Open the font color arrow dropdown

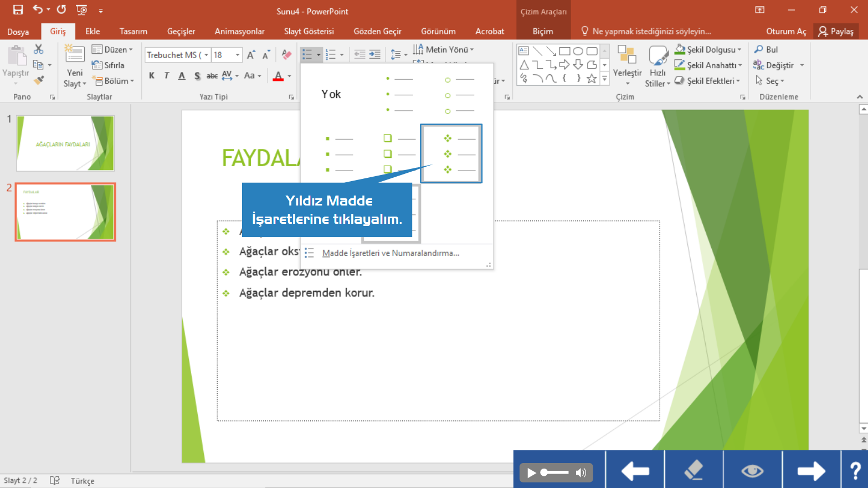[289, 76]
